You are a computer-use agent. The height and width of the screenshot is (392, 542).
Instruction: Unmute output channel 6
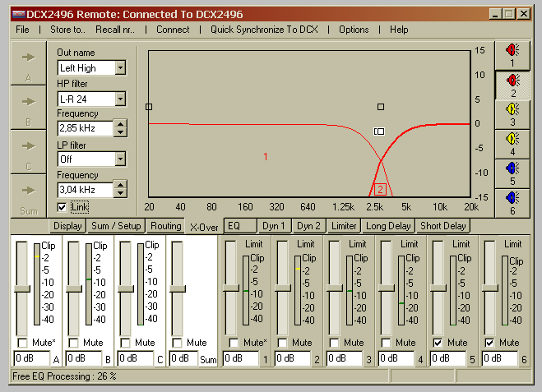[x=489, y=343]
